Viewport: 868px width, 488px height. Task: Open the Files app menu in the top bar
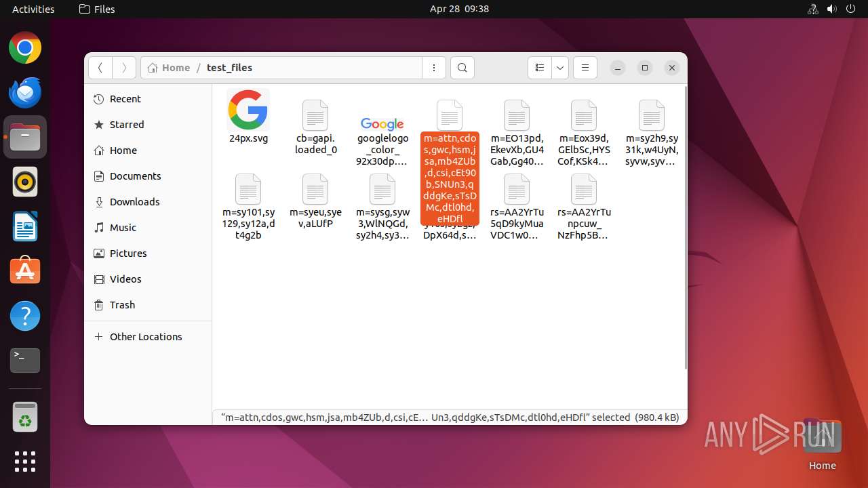coord(97,9)
